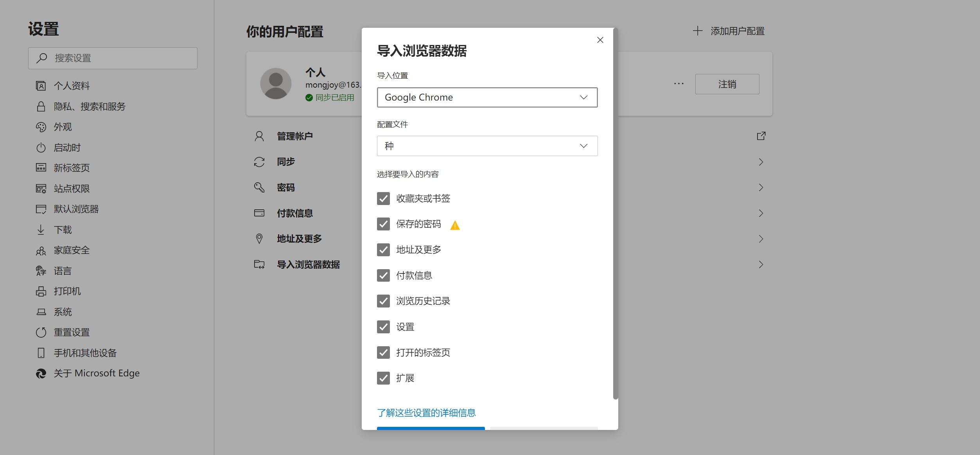The height and width of the screenshot is (455, 980).
Task: Click the location pin icon by 地址及更多
Action: coord(259,239)
